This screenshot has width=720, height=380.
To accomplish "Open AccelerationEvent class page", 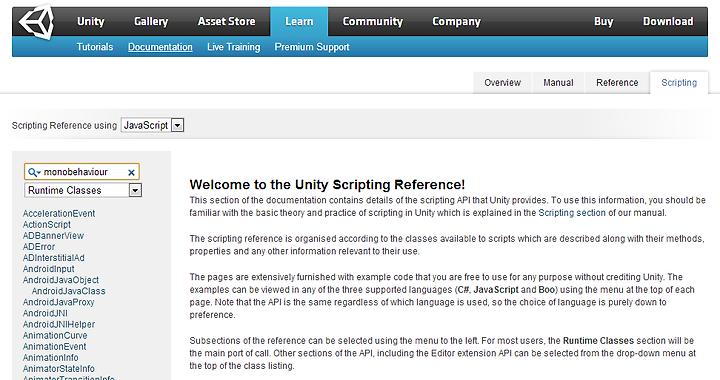I will pos(59,213).
